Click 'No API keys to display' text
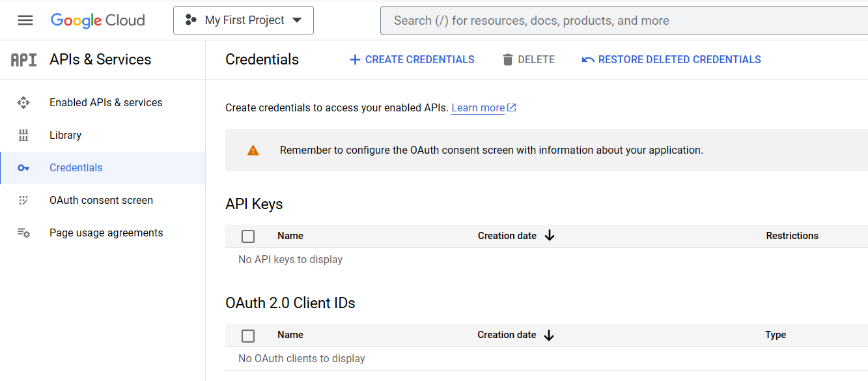Screen dimensions: 868x381 [x=290, y=259]
